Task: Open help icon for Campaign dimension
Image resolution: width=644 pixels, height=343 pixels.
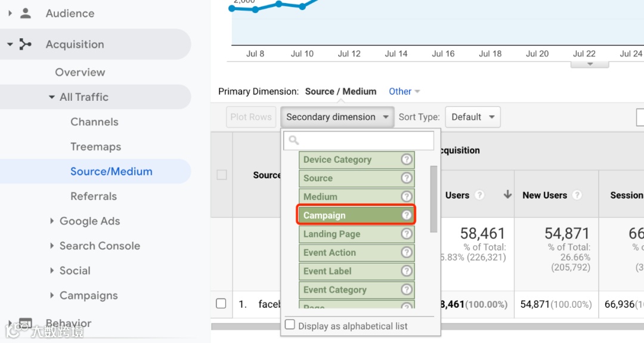Action: pos(407,215)
